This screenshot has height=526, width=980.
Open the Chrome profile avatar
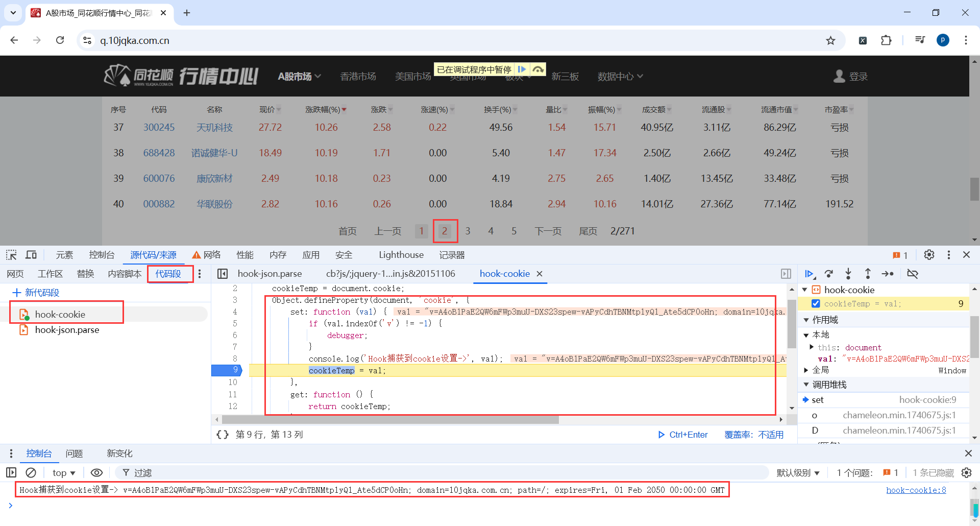coord(943,40)
